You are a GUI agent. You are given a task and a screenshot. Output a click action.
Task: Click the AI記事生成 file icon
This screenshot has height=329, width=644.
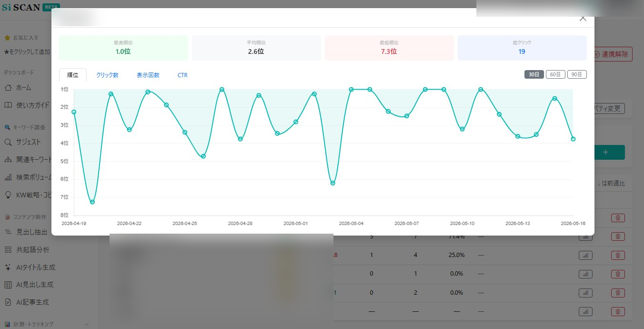pyautogui.click(x=8, y=302)
